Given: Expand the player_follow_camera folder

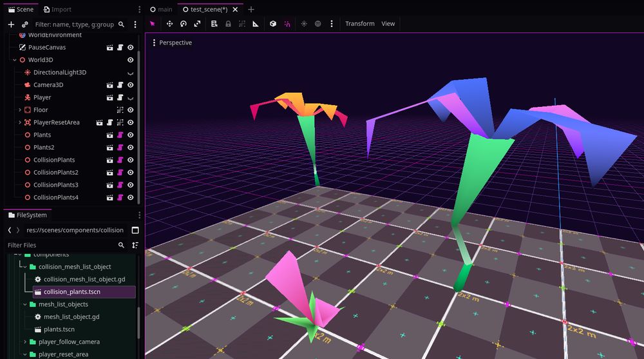Looking at the screenshot, I should 25,342.
